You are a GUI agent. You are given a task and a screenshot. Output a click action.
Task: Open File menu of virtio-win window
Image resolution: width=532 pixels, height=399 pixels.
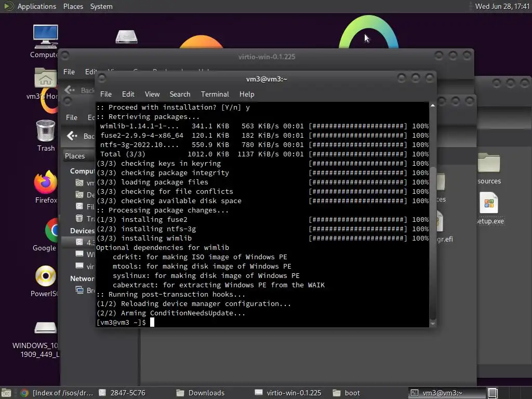coord(69,72)
